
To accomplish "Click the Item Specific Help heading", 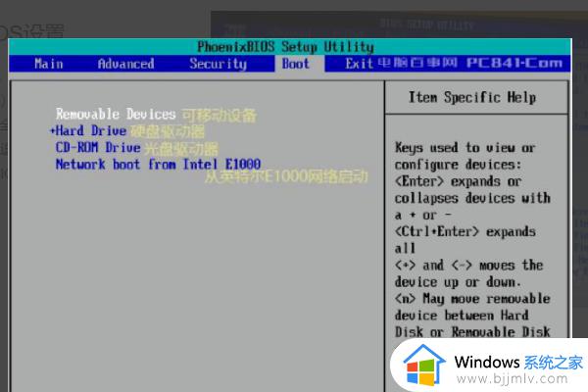I will [x=472, y=98].
